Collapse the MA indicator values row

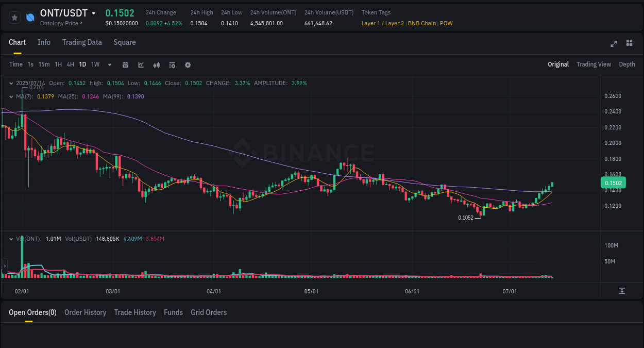(x=11, y=96)
